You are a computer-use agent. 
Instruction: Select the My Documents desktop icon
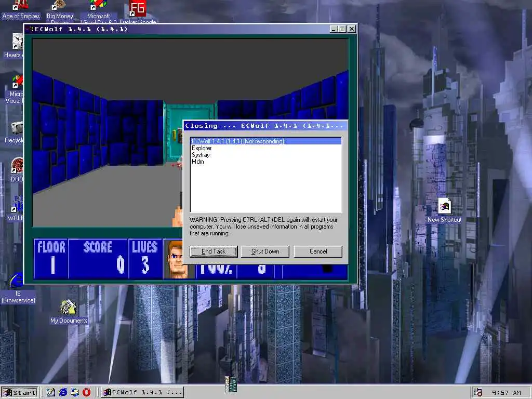(69, 312)
